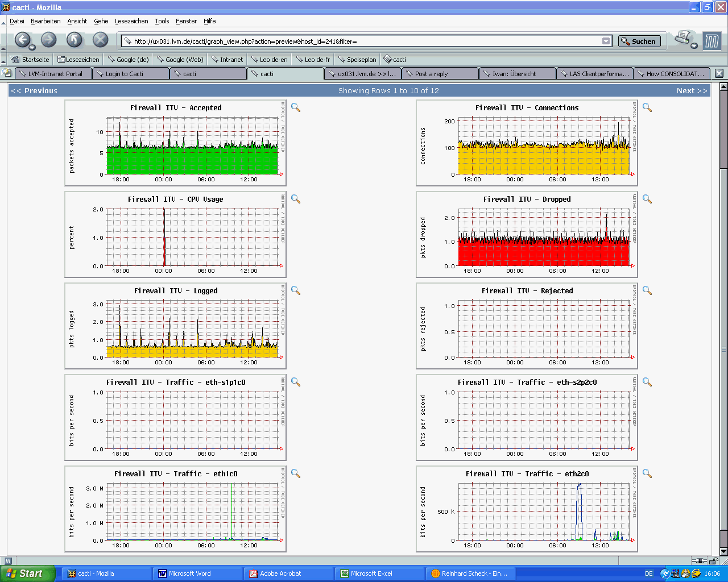Click the Suchen search button
The height and width of the screenshot is (582, 728).
click(639, 41)
